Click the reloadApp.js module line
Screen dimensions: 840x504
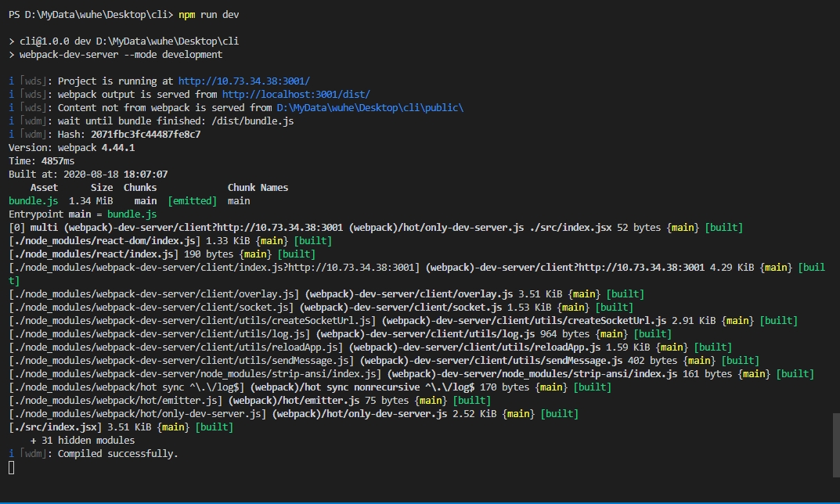click(370, 347)
